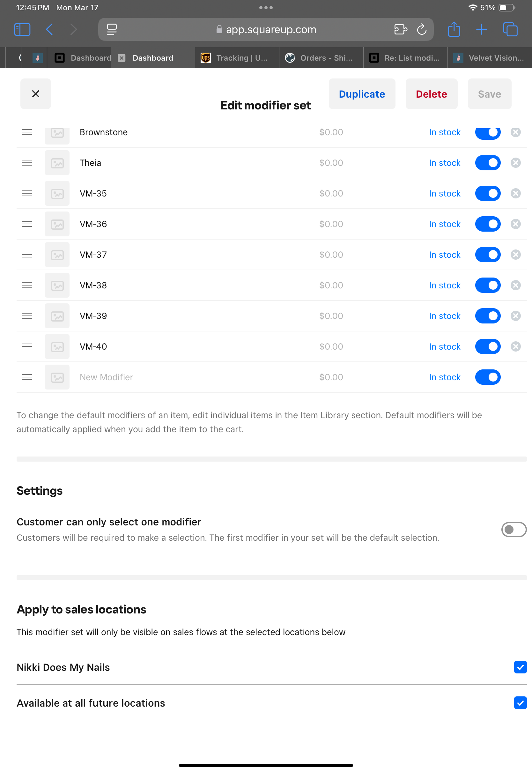532x772 pixels.
Task: Click the New Modifier name field
Action: (x=167, y=377)
